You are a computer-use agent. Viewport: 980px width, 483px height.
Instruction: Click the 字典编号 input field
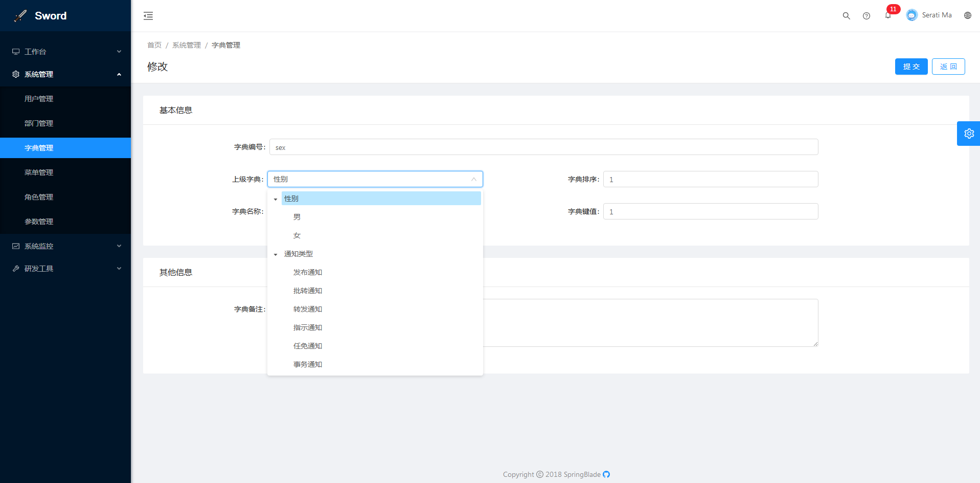[543, 147]
